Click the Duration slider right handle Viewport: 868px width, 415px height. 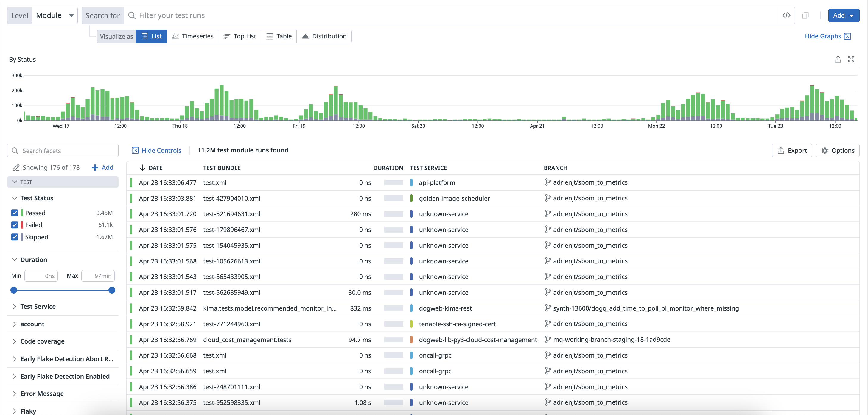tap(112, 290)
